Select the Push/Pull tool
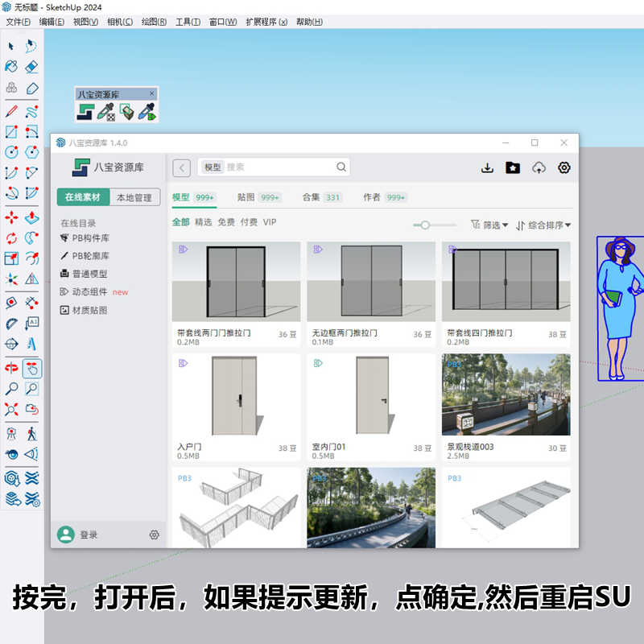This screenshot has width=644, height=644. click(x=32, y=217)
